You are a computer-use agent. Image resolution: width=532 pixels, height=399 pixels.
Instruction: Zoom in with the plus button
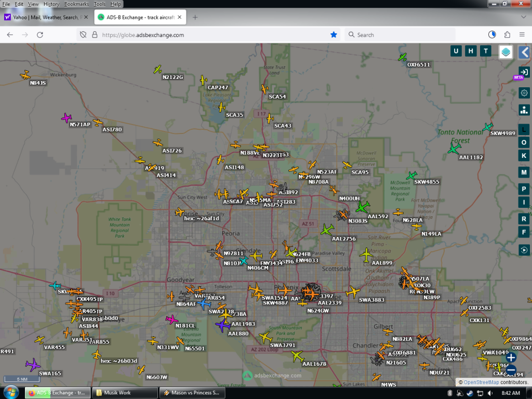pyautogui.click(x=511, y=357)
